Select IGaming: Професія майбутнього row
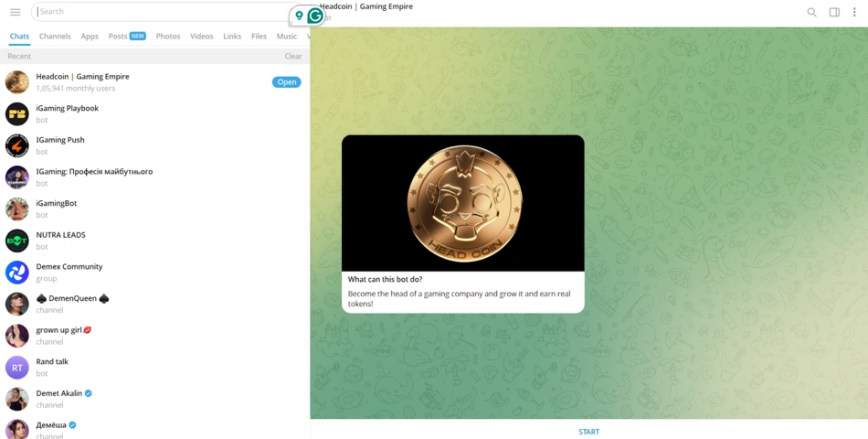 (x=154, y=177)
